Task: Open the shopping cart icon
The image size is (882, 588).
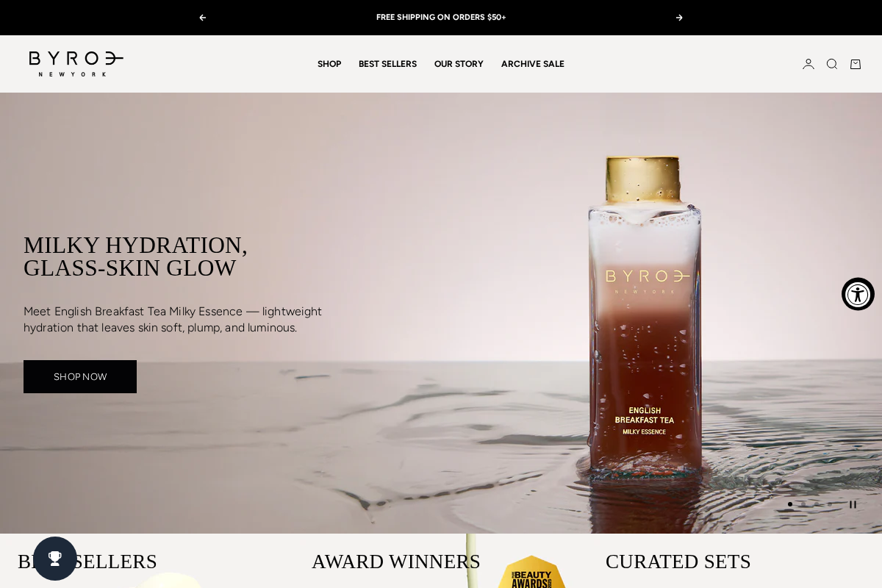Action: (856, 64)
